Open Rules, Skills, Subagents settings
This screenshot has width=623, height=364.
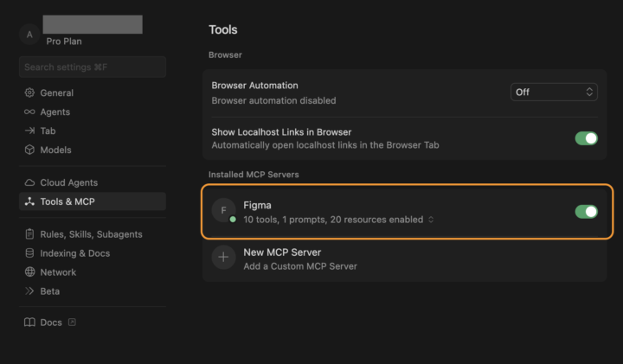point(93,234)
